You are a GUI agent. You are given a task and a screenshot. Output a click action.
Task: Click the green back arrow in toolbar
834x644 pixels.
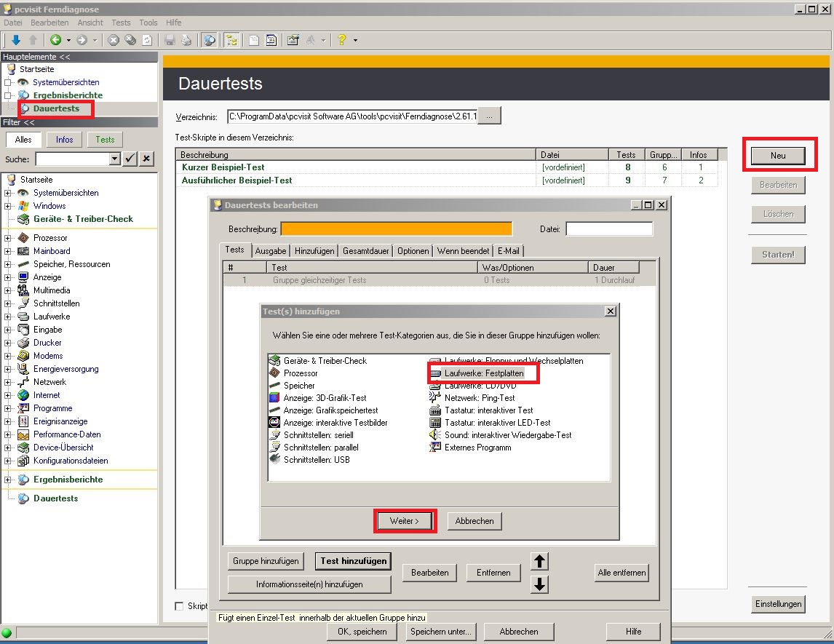[56, 40]
